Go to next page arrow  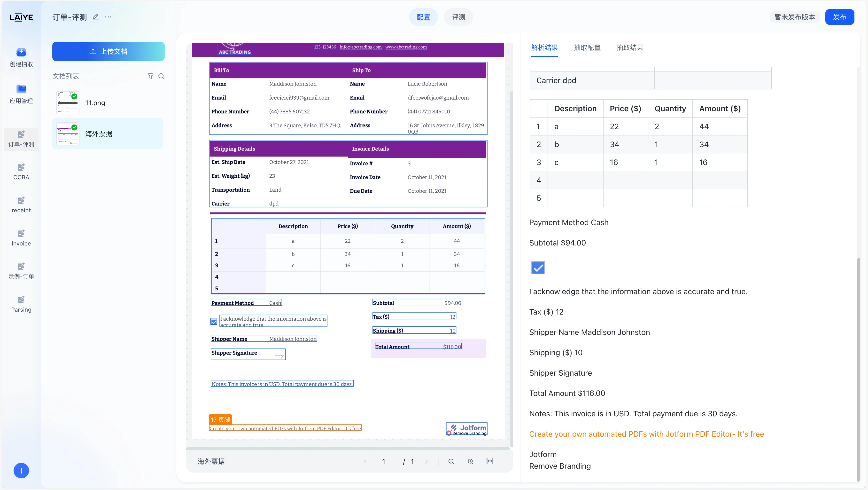[x=426, y=461]
